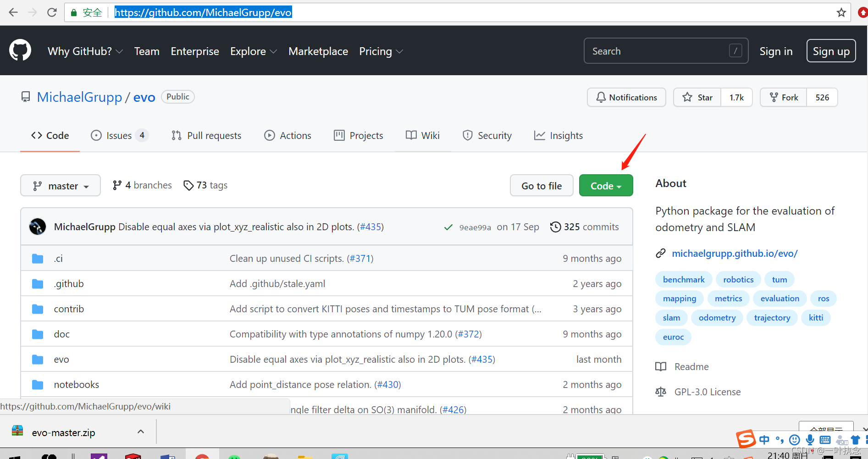Select the benchmark topic tag
This screenshot has width=868, height=459.
click(x=684, y=280)
